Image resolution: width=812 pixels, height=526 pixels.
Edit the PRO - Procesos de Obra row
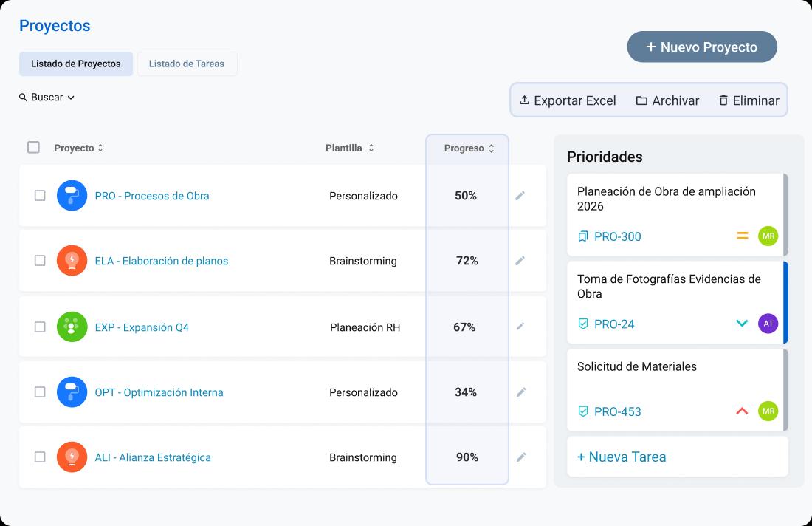(x=520, y=195)
